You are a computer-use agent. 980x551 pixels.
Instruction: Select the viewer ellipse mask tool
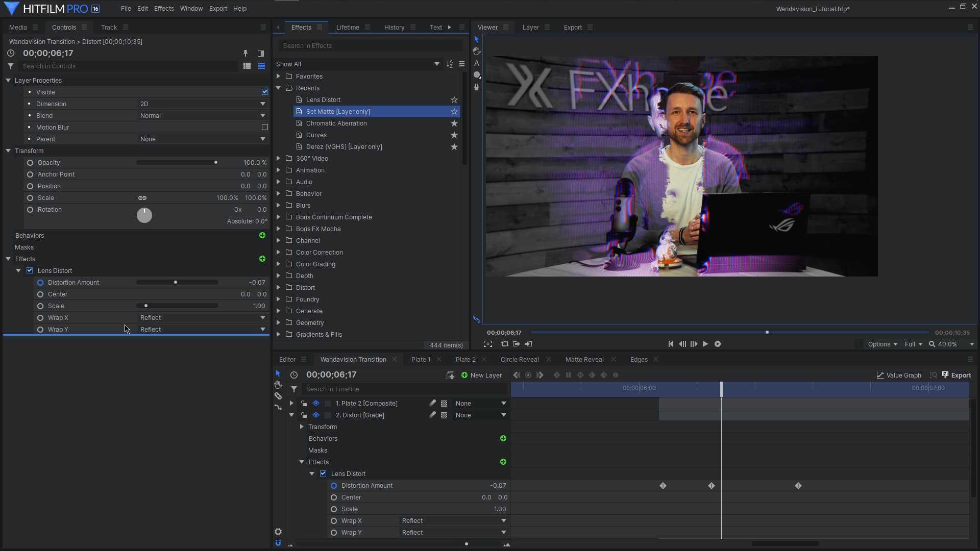477,75
